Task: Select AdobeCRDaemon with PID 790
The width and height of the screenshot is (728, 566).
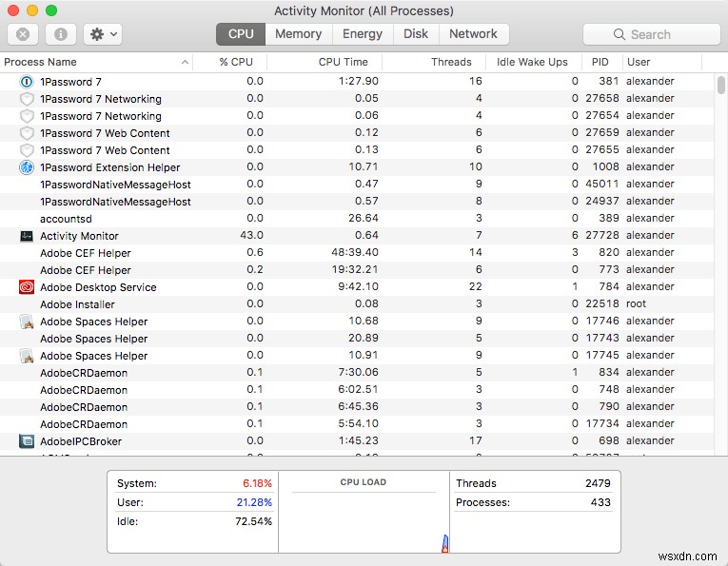Action: tap(84, 407)
